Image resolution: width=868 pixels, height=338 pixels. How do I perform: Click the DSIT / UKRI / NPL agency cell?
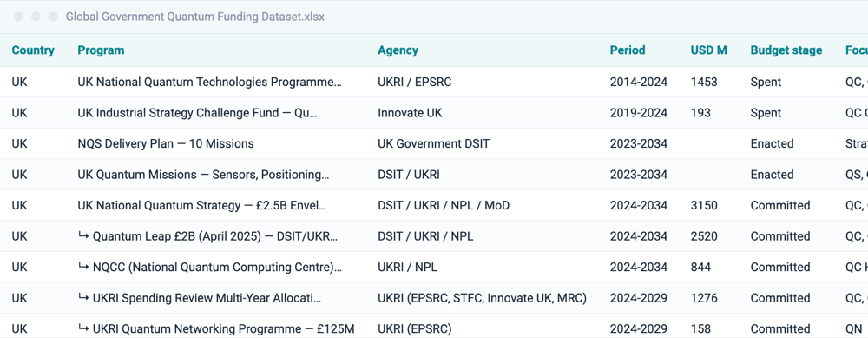425,236
